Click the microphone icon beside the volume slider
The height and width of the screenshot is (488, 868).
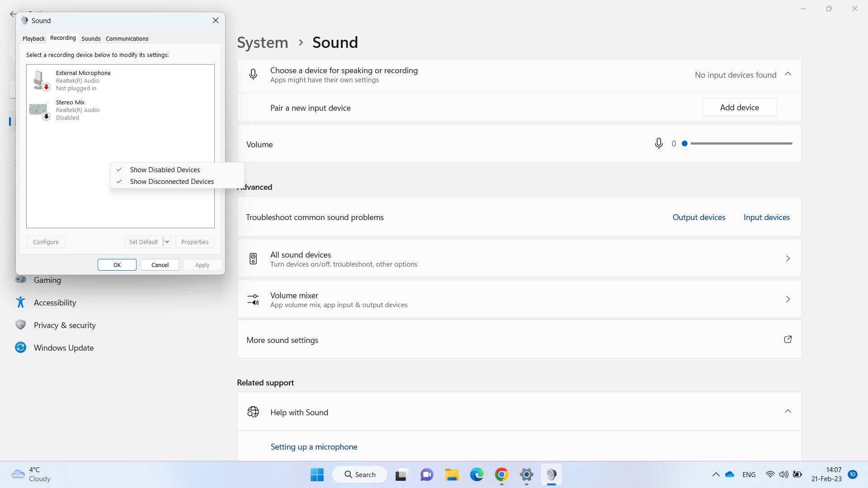[x=659, y=143]
